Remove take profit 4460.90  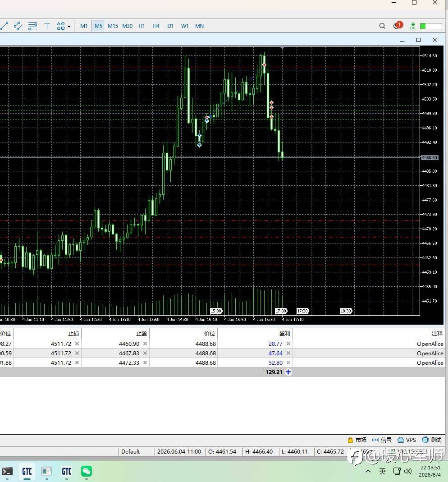point(145,344)
